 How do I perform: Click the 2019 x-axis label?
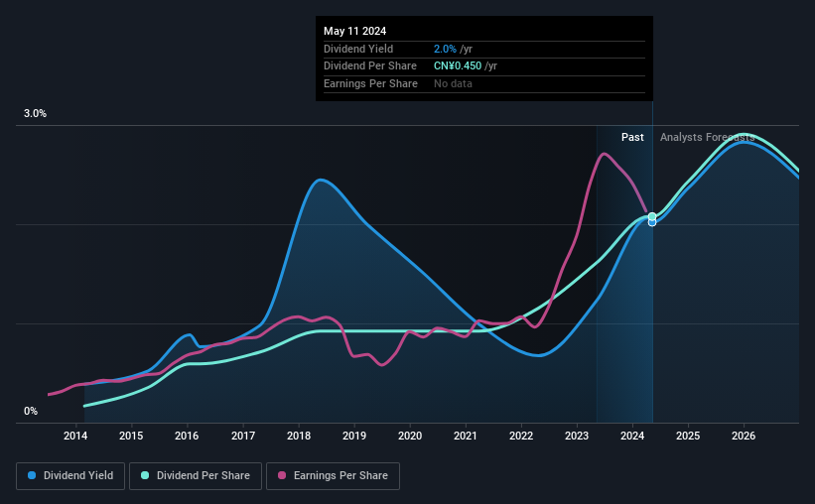point(354,436)
